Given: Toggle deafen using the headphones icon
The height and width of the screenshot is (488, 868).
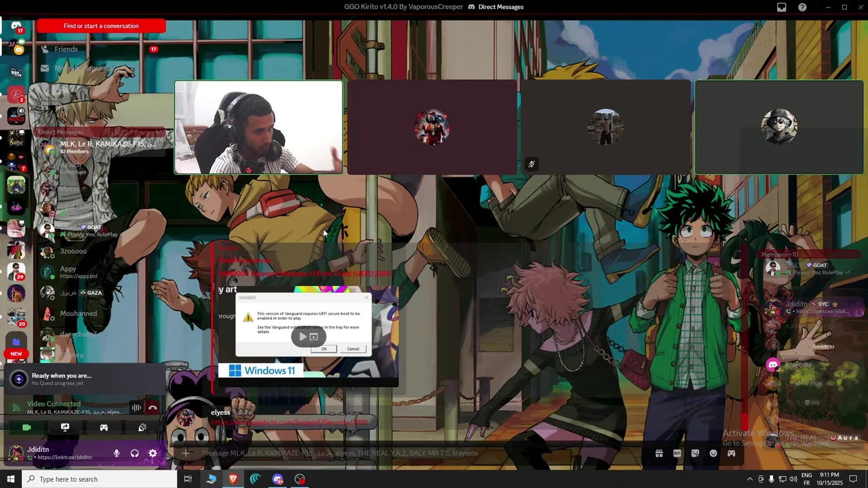Looking at the screenshot, I should coord(134,453).
